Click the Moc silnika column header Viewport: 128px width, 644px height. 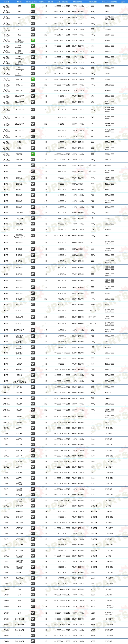coord(78,2)
